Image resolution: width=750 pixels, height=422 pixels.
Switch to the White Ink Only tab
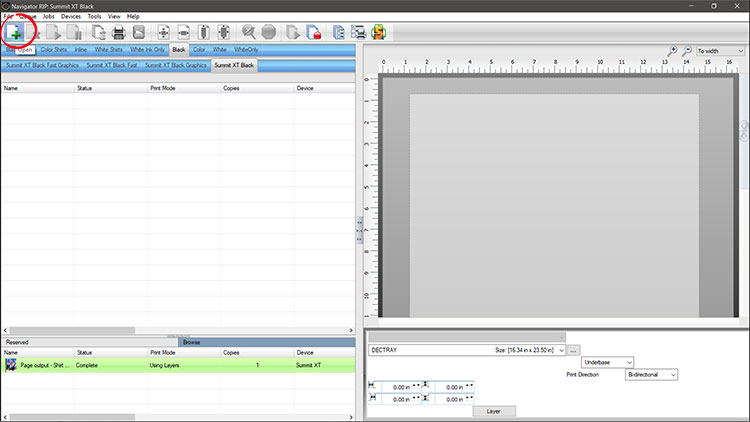point(147,49)
